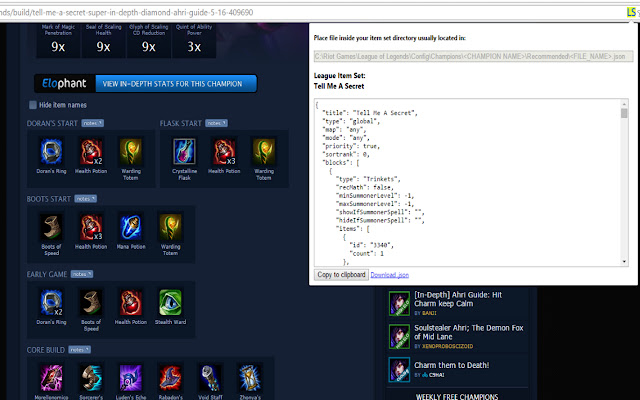The height and width of the screenshot is (400, 640).
Task: Expand the notes for Flask Start
Action: point(216,123)
